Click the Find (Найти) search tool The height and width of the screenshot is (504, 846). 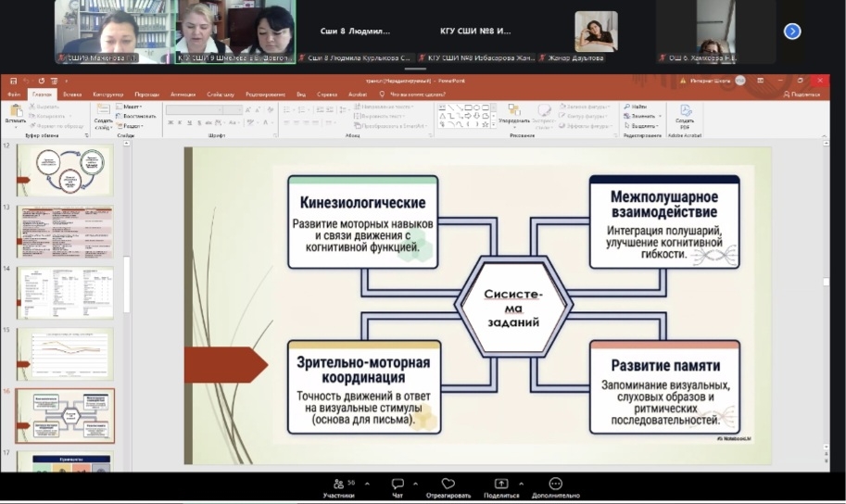[x=638, y=107]
